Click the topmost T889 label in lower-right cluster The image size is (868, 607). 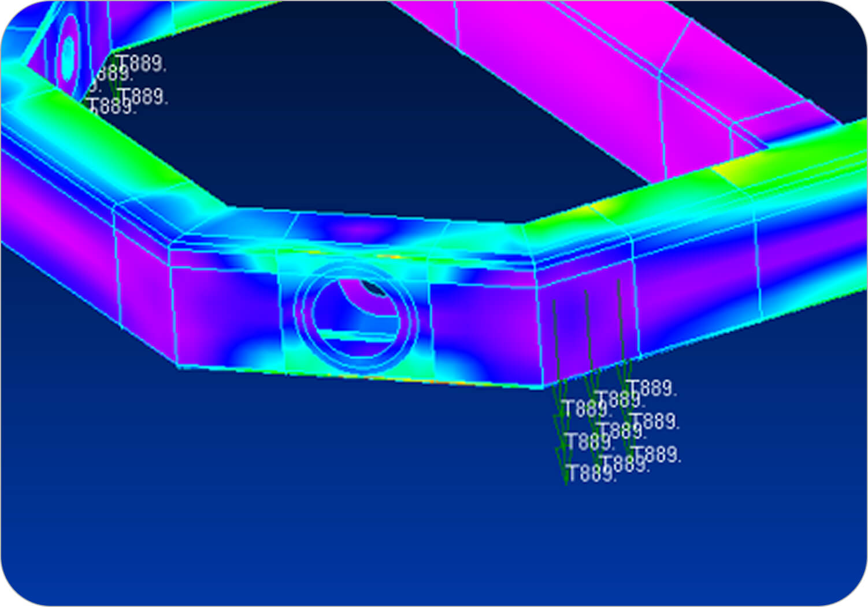pyautogui.click(x=652, y=388)
